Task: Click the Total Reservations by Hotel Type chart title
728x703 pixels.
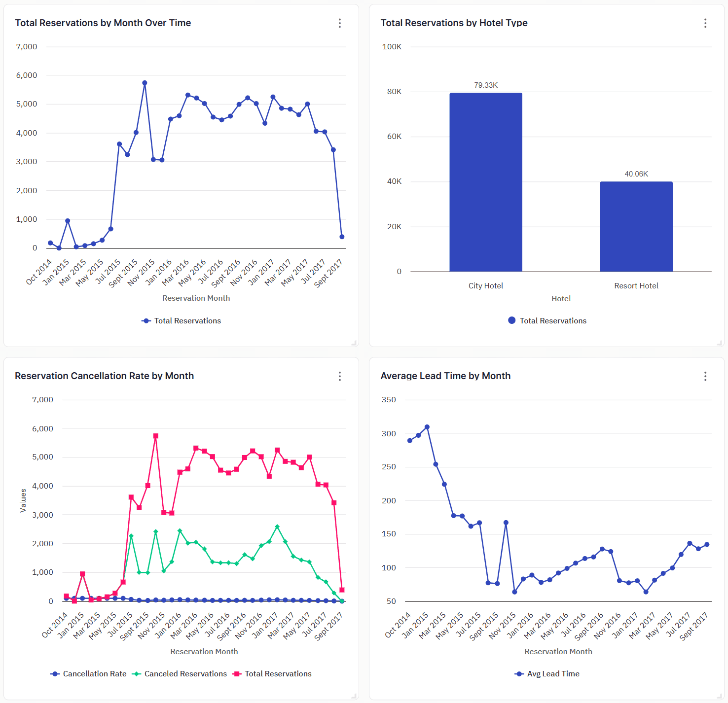Action: (454, 23)
